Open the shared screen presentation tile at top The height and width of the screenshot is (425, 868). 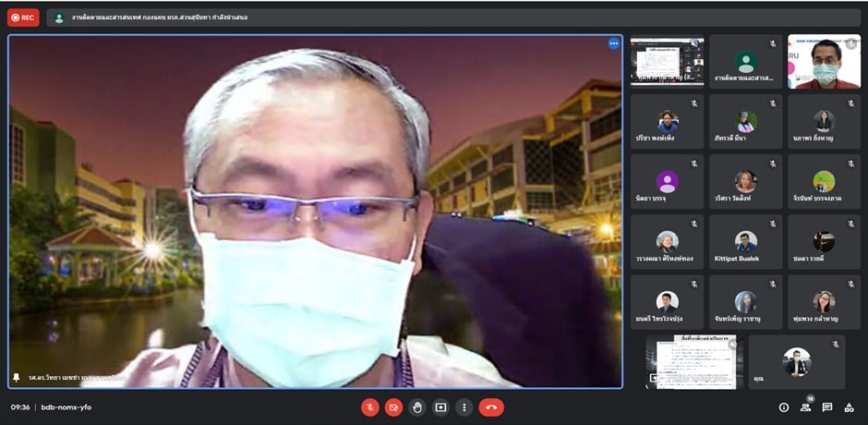[x=667, y=62]
